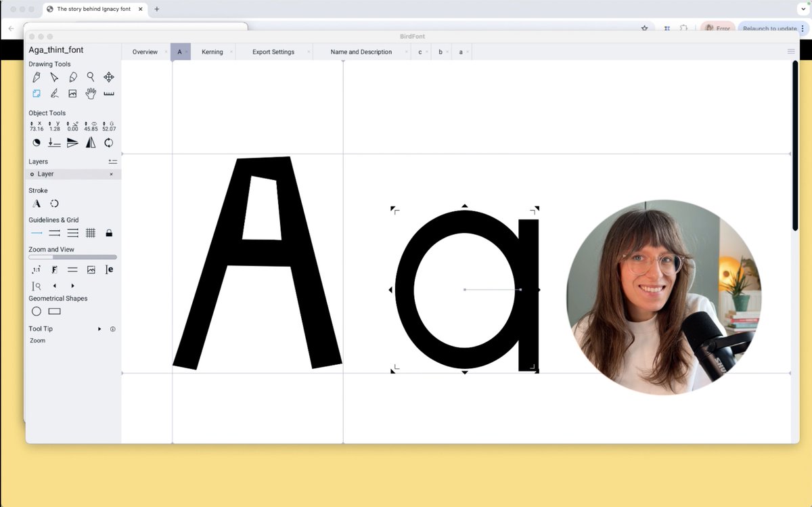Image resolution: width=812 pixels, height=507 pixels.
Task: Click the circular arrows rotate icon
Action: (109, 143)
